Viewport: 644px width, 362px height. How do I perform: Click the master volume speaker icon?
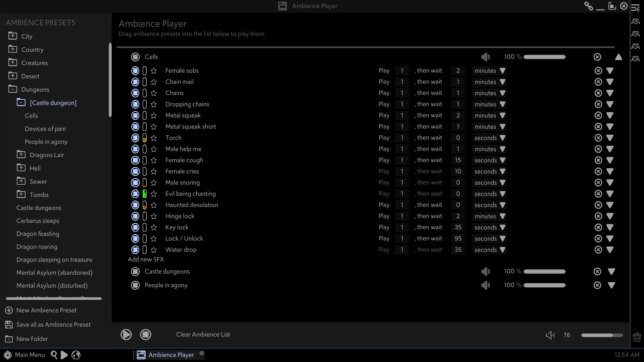tap(550, 335)
